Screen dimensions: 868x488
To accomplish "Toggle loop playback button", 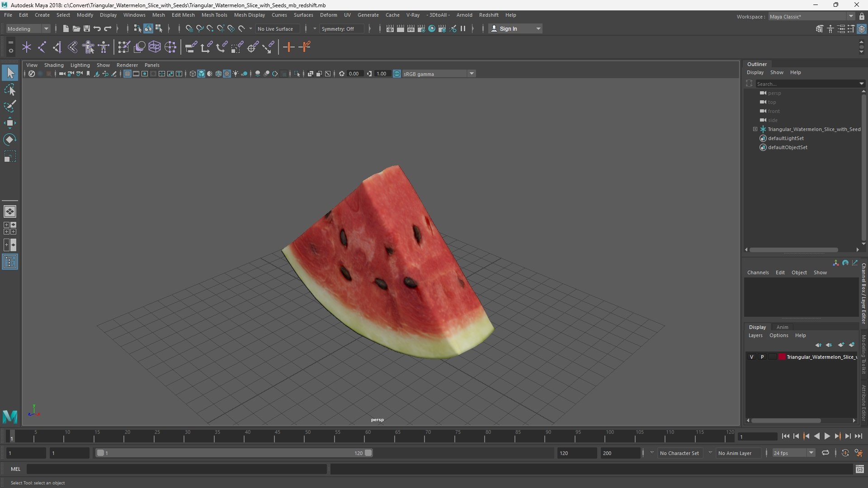I will (x=826, y=453).
